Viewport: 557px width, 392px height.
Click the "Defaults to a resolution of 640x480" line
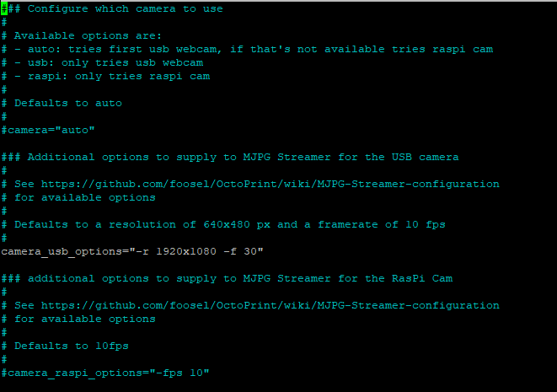pos(230,225)
